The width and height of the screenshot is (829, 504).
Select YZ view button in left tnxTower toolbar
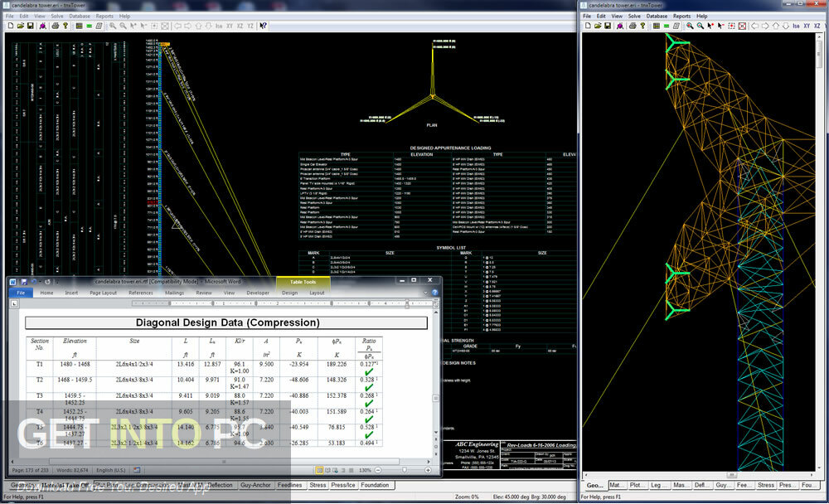(x=250, y=26)
